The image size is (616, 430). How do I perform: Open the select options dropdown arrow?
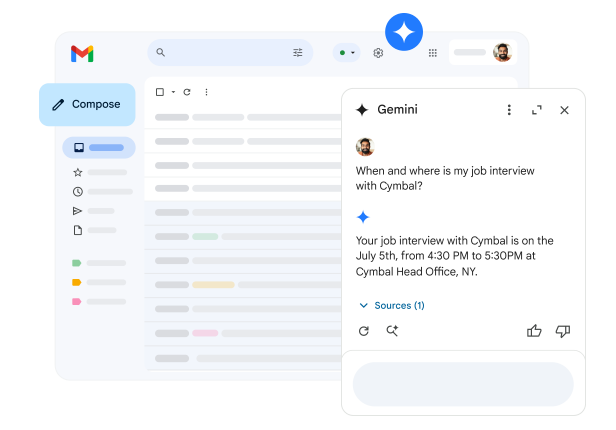pyautogui.click(x=173, y=92)
